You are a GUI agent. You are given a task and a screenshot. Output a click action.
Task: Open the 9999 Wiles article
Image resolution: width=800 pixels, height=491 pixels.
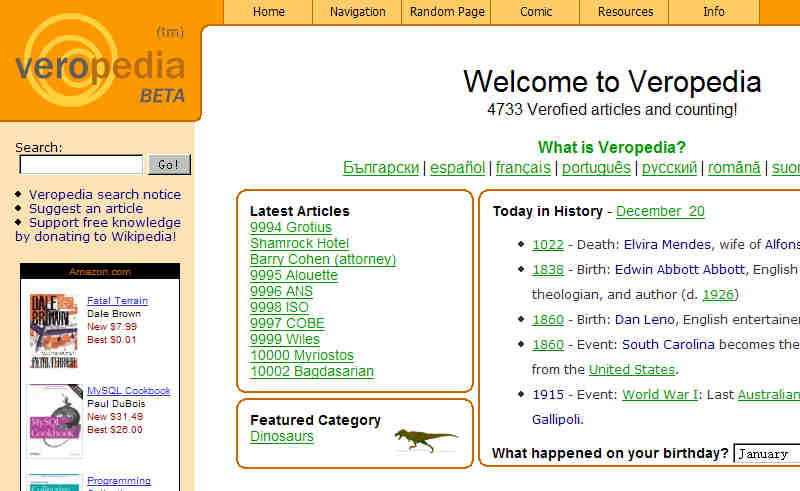[x=285, y=339]
